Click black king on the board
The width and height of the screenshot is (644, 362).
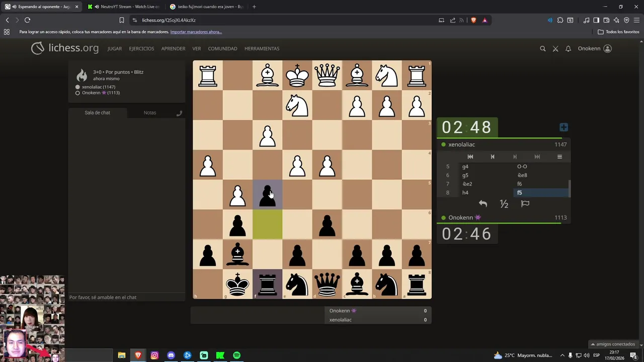(x=237, y=285)
